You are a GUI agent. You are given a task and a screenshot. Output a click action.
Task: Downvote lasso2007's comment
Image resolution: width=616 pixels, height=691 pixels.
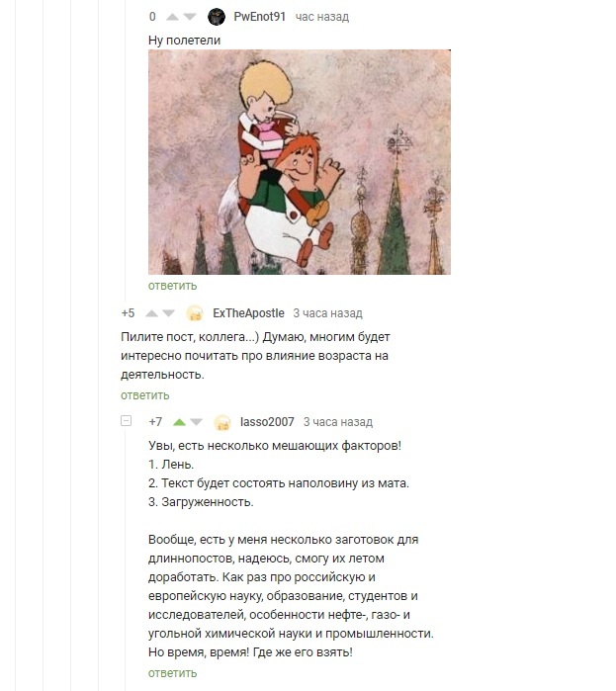pyautogui.click(x=197, y=422)
